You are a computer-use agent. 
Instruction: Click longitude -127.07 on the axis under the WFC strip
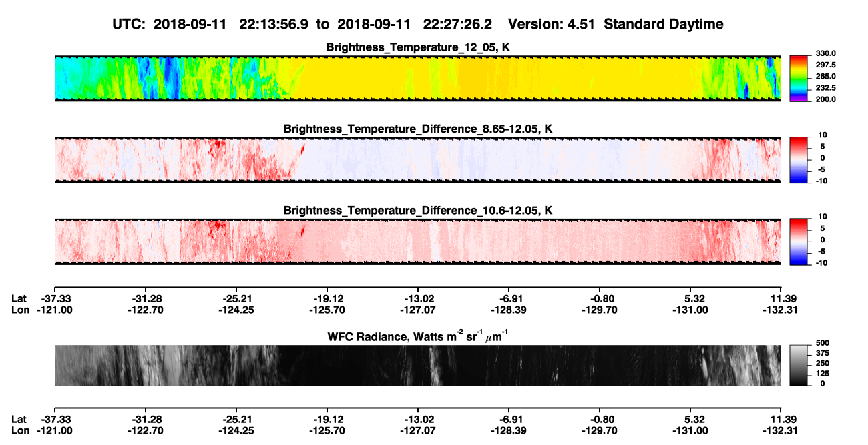(x=417, y=430)
